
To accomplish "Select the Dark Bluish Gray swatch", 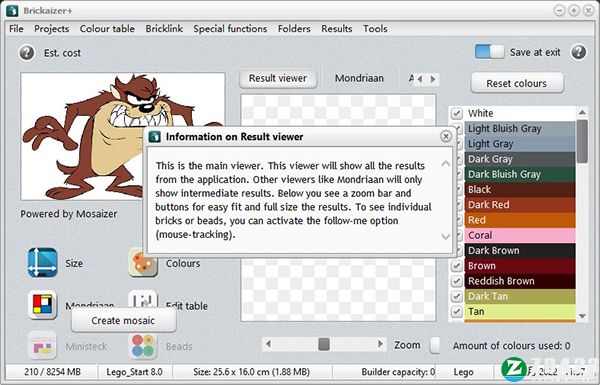I will point(520,175).
